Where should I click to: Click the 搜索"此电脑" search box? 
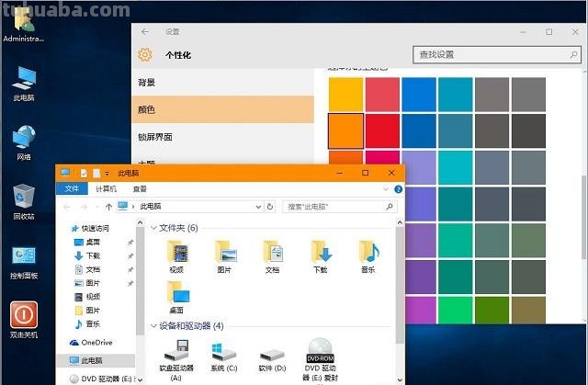[340, 207]
